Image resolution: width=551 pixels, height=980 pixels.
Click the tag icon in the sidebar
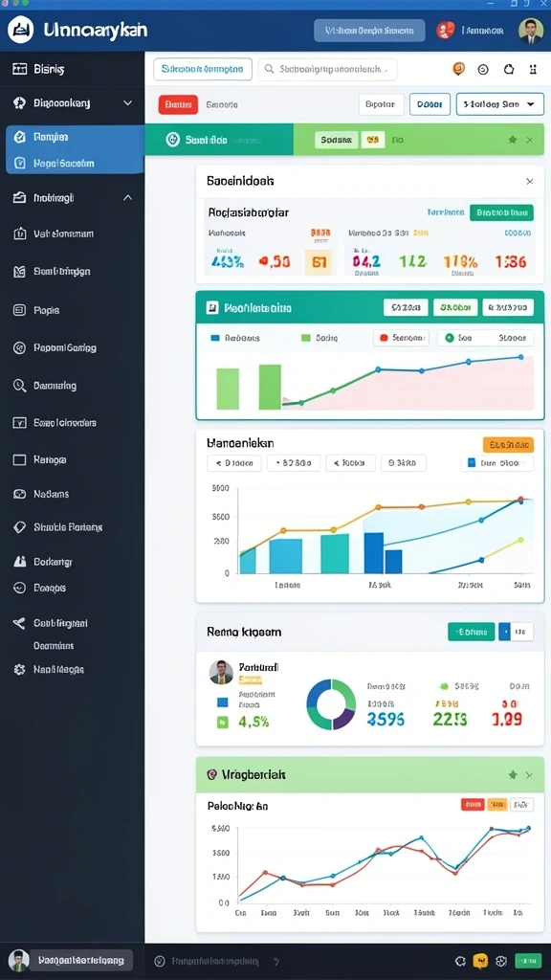(x=19, y=527)
